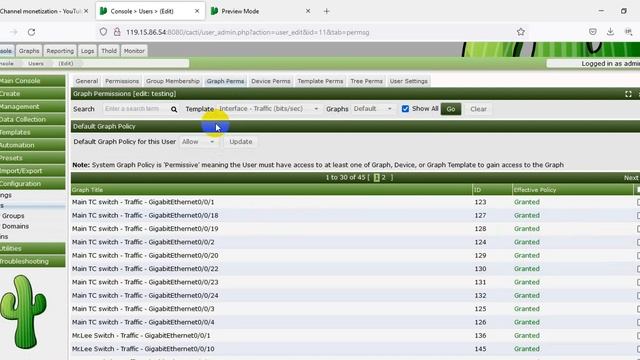Bookmark this page with the star icon

tap(520, 32)
